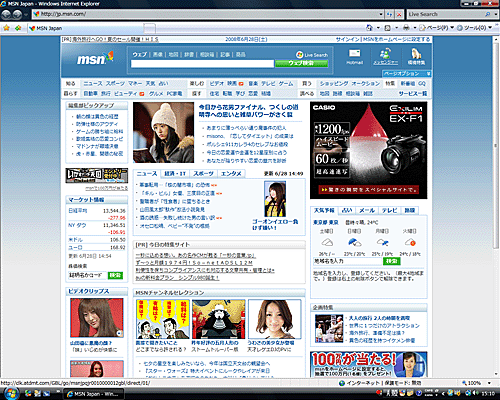Open the Messenger icon in MSN header
The width and height of the screenshot is (500, 400).
(x=385, y=54)
